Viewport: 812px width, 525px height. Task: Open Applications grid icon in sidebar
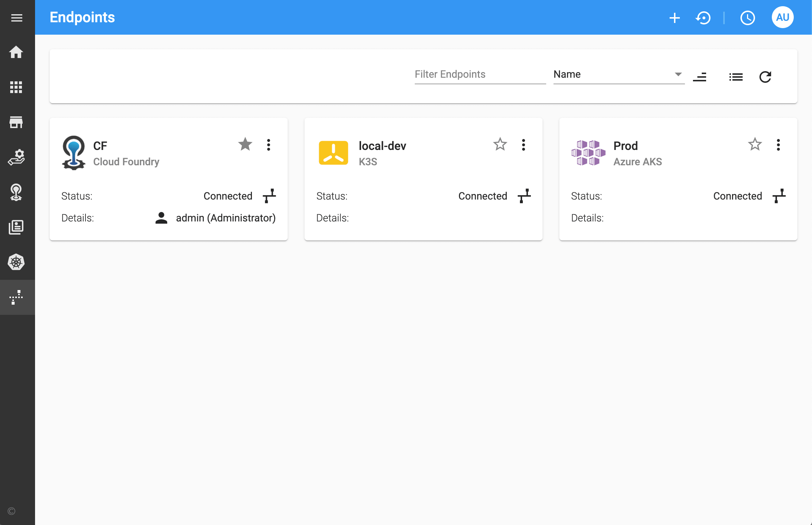(16, 87)
